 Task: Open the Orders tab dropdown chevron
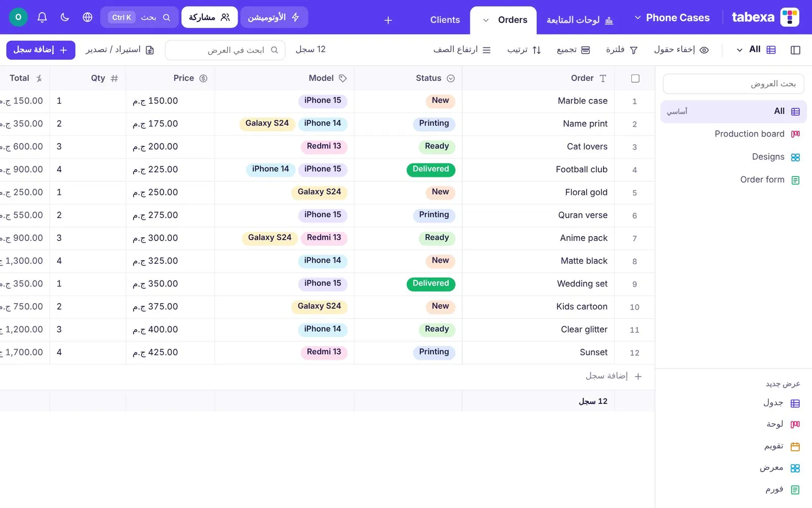tap(486, 20)
